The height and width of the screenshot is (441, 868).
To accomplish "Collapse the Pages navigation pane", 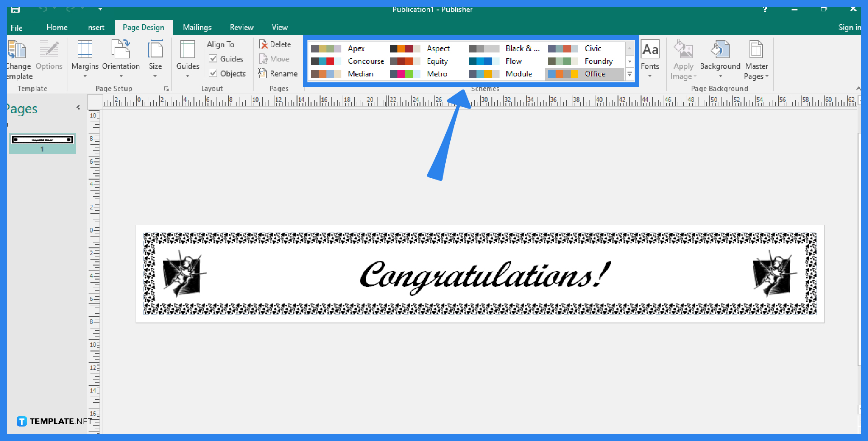I will (x=78, y=107).
